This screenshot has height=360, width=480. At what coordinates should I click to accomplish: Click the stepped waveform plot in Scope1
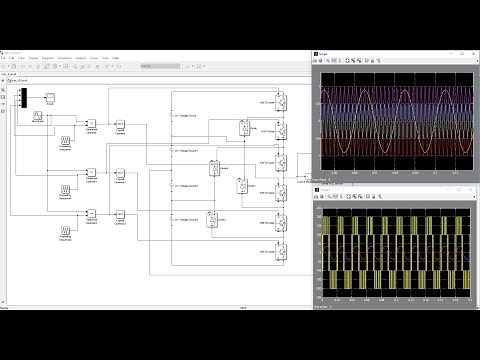coord(396,253)
